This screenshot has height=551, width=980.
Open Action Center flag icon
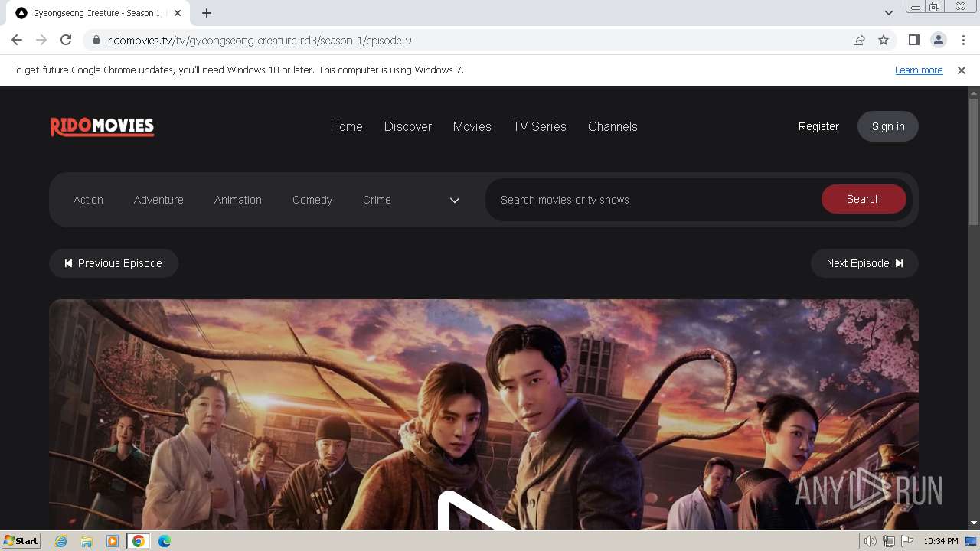point(907,541)
